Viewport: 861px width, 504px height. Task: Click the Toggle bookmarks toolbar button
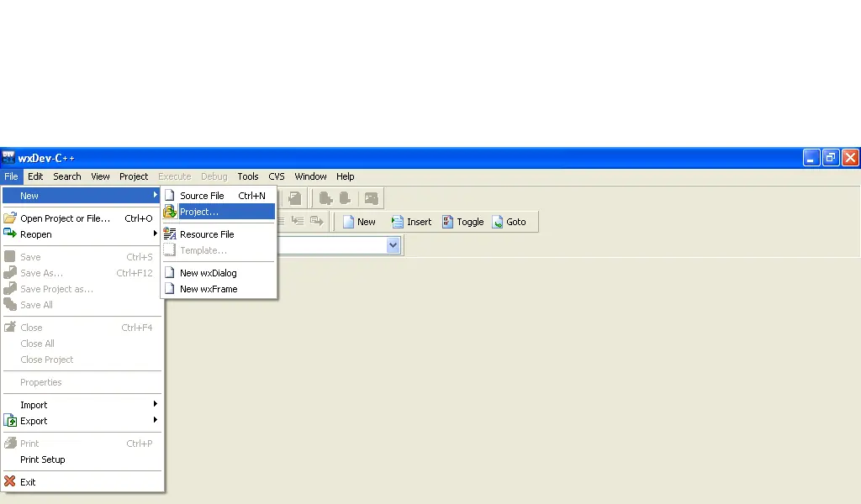[463, 222]
